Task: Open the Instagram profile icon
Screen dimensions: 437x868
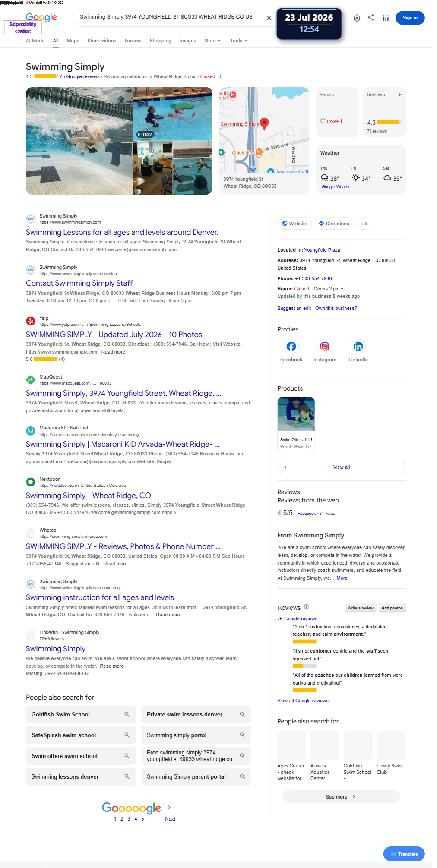Action: (325, 346)
